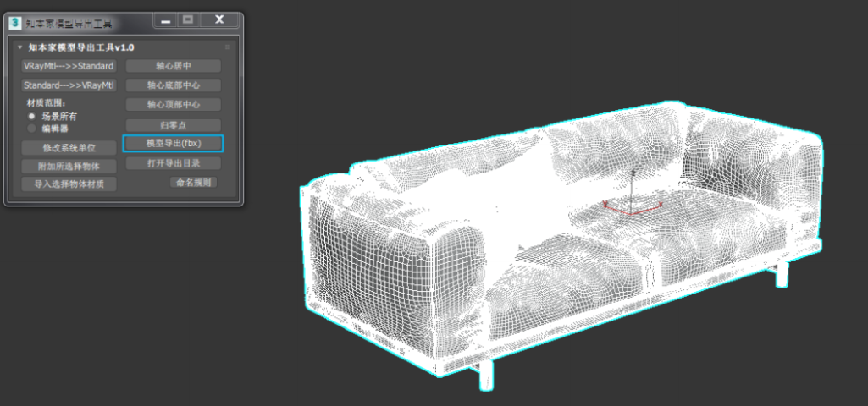Select the 编辑器 radio option
The height and width of the screenshot is (406, 868).
[x=32, y=129]
